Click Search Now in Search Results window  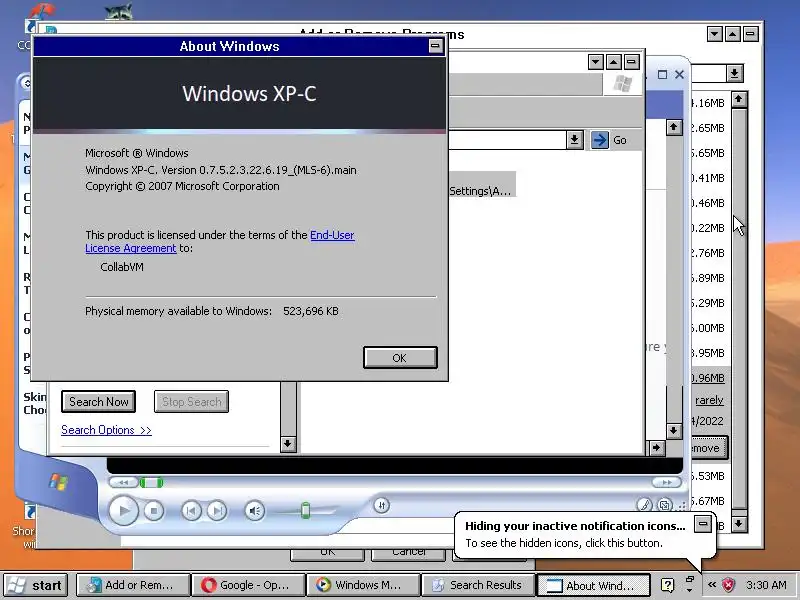pos(98,402)
